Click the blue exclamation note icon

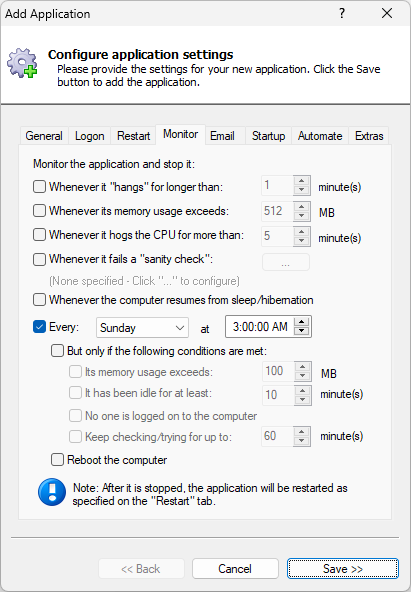52,492
